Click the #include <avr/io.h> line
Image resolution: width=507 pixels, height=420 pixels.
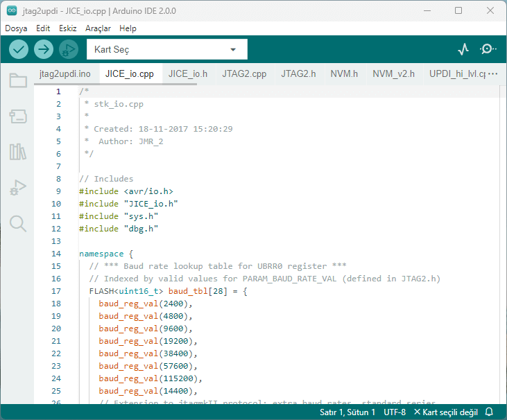pos(126,191)
